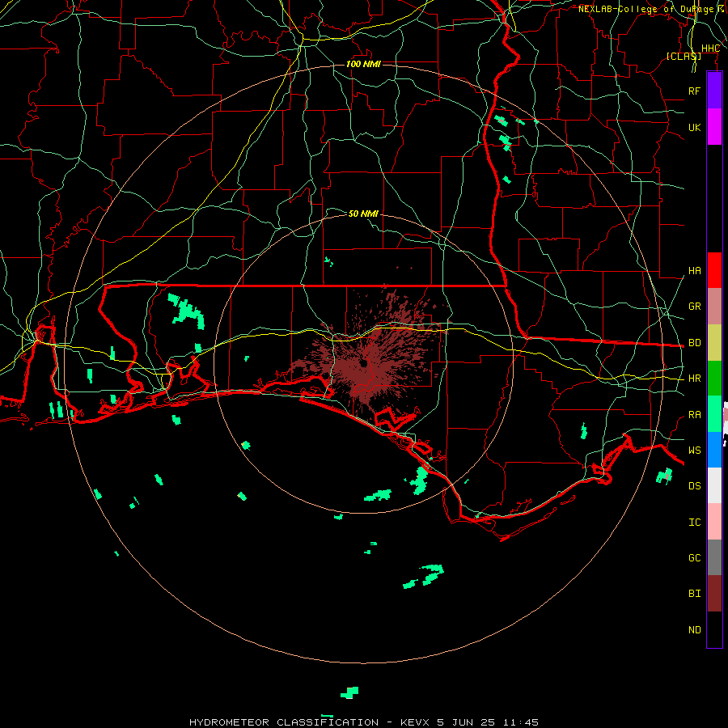
Task: Click the UK legend label
Action: pos(694,127)
